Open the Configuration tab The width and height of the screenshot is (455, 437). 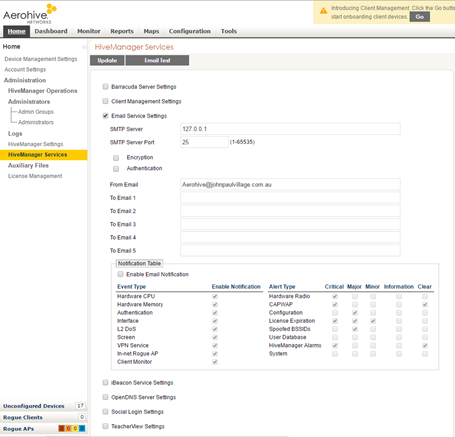[190, 31]
